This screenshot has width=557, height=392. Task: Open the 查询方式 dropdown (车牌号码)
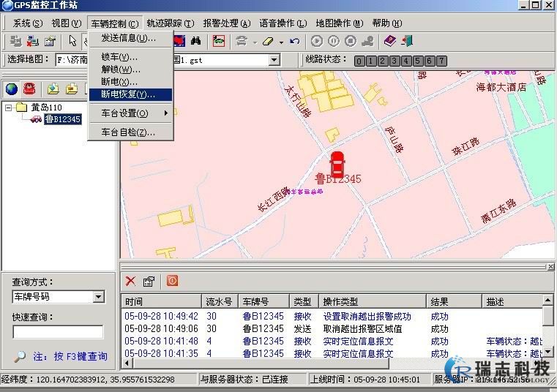point(99,296)
